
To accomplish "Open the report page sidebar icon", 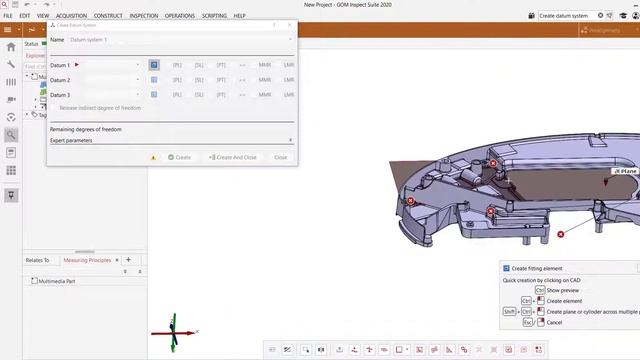I will (11, 153).
